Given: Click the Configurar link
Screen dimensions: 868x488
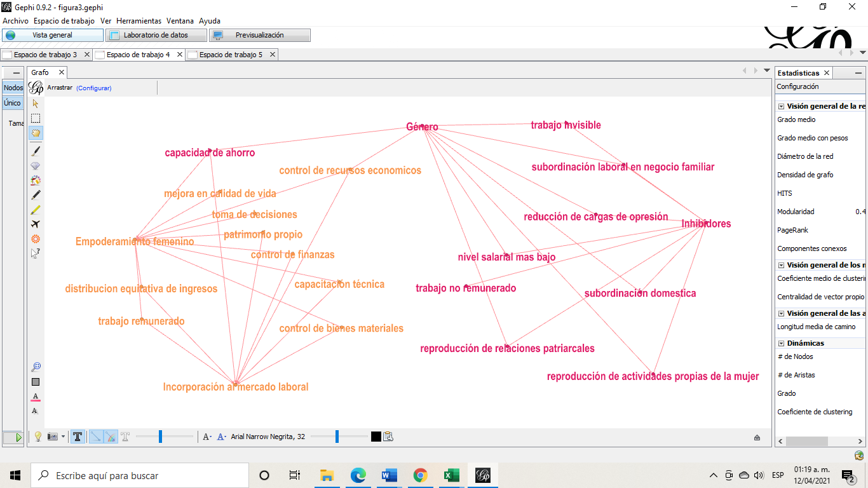Looking at the screenshot, I should (x=93, y=88).
